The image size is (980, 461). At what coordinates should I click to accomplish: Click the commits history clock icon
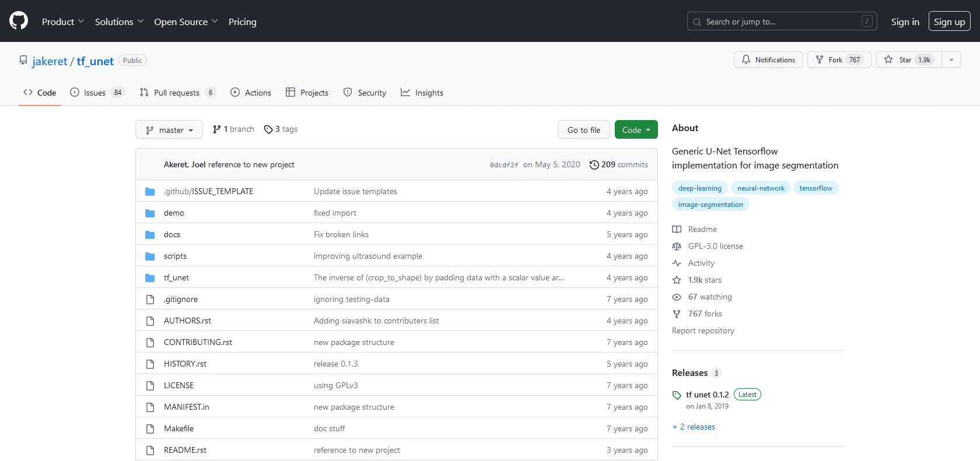[594, 165]
